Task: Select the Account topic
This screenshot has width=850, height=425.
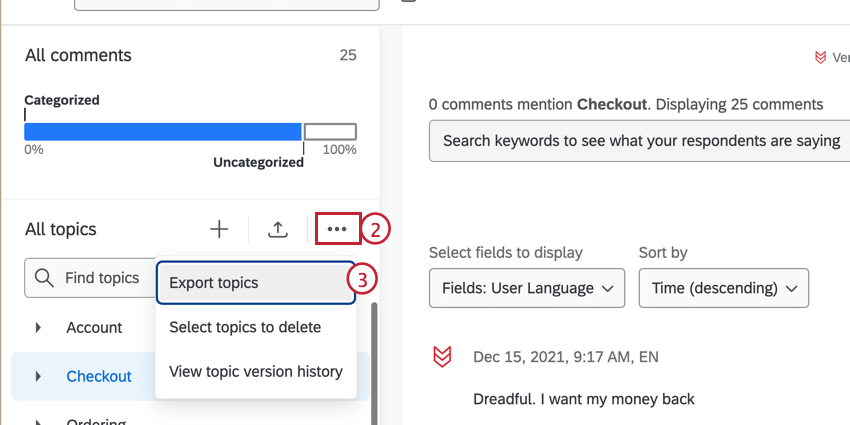Action: [x=94, y=328]
